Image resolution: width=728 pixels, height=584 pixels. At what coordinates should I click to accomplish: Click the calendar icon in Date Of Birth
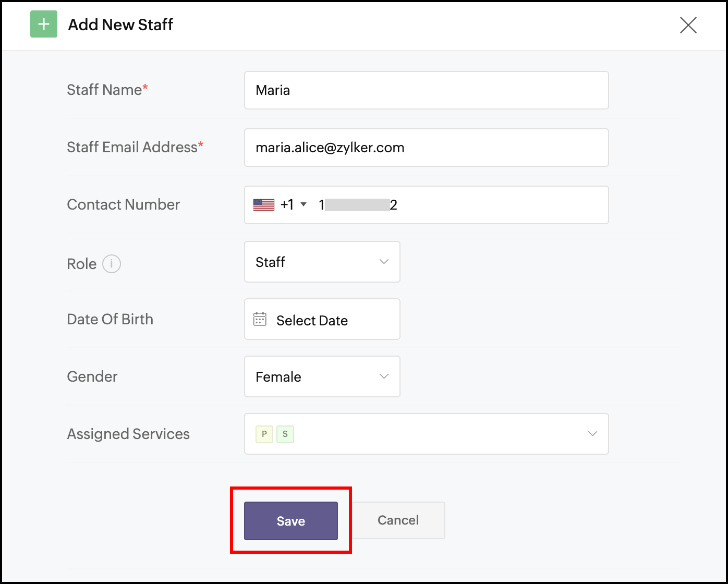(260, 319)
